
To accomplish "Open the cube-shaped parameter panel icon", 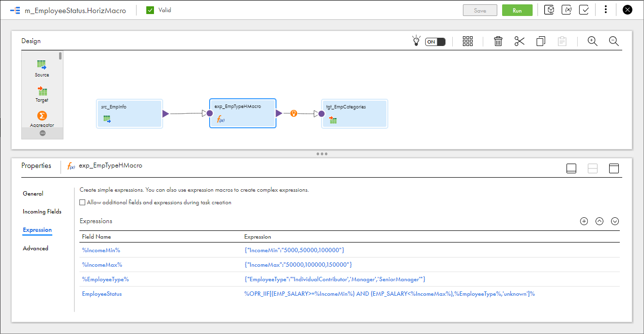I will (549, 10).
